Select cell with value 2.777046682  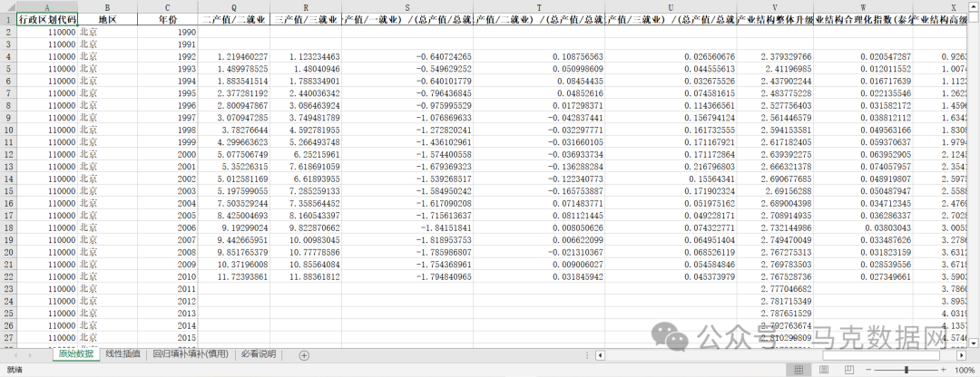pyautogui.click(x=775, y=289)
